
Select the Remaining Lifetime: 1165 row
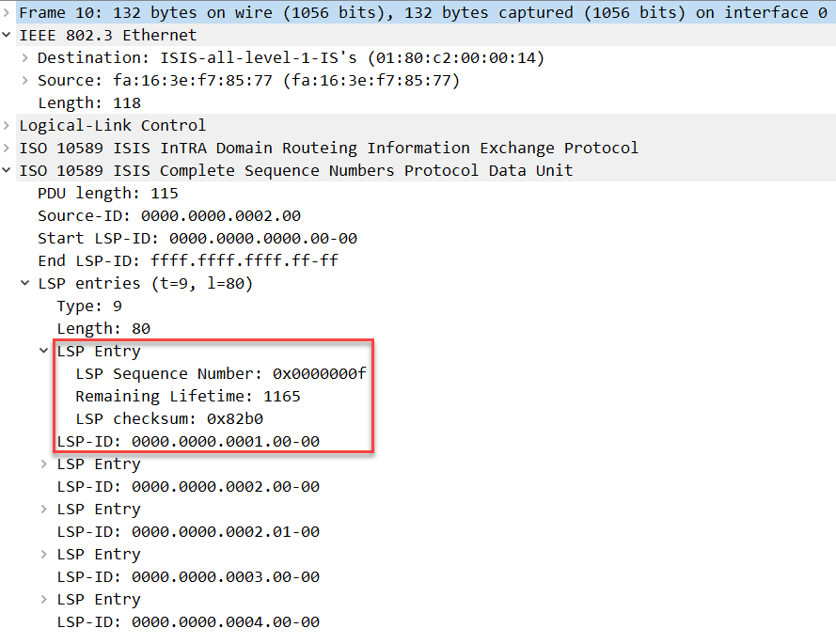[x=188, y=396]
